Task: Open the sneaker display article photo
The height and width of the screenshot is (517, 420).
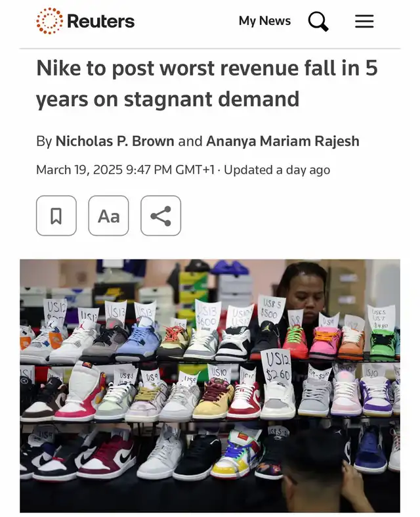Action: tap(210, 386)
